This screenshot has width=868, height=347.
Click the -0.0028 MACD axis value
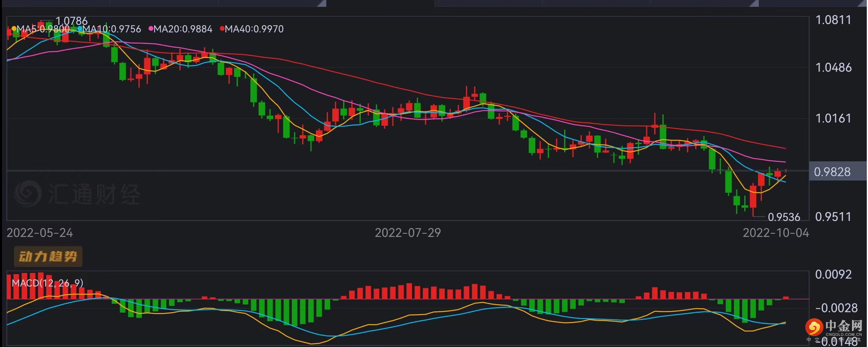[x=836, y=308]
